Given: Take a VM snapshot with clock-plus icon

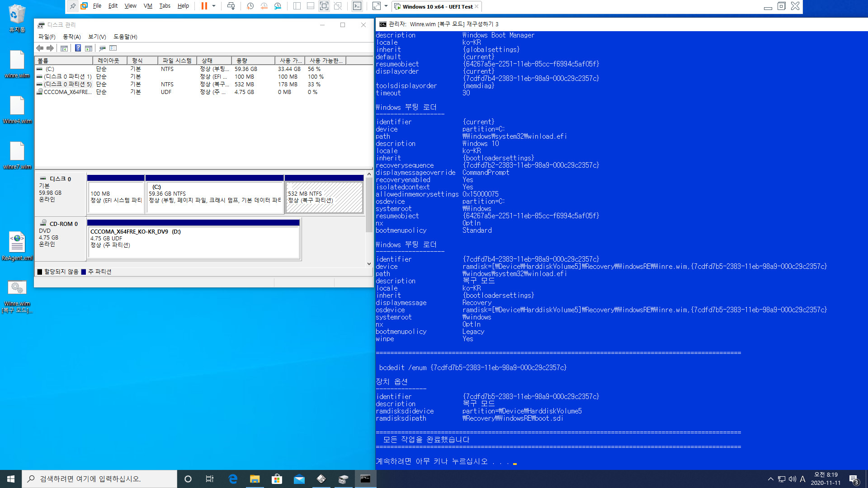Looking at the screenshot, I should (250, 6).
